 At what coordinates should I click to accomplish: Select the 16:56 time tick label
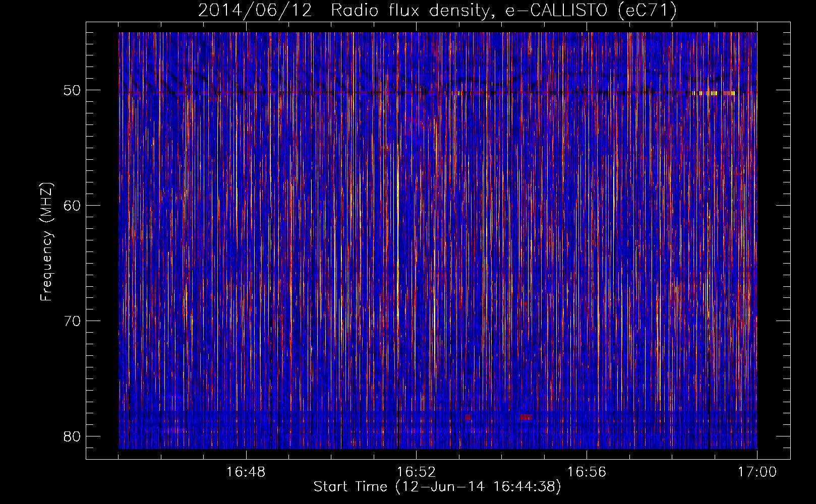[x=587, y=472]
